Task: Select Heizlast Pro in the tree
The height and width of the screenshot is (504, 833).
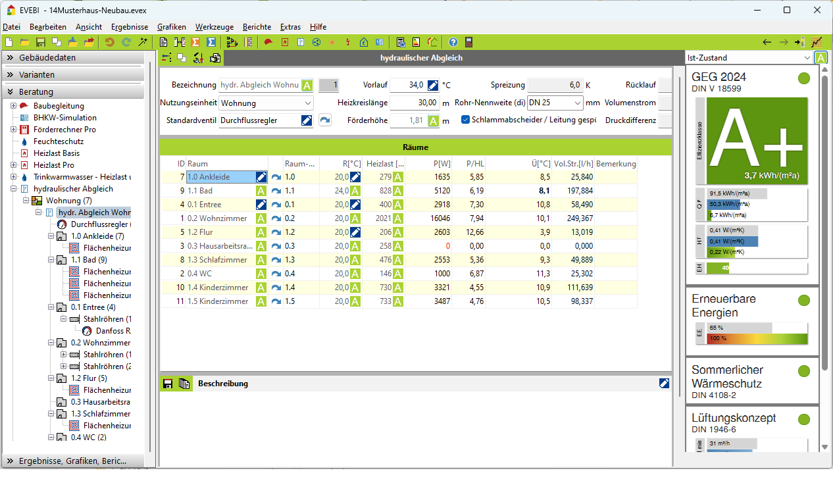Action: click(53, 165)
